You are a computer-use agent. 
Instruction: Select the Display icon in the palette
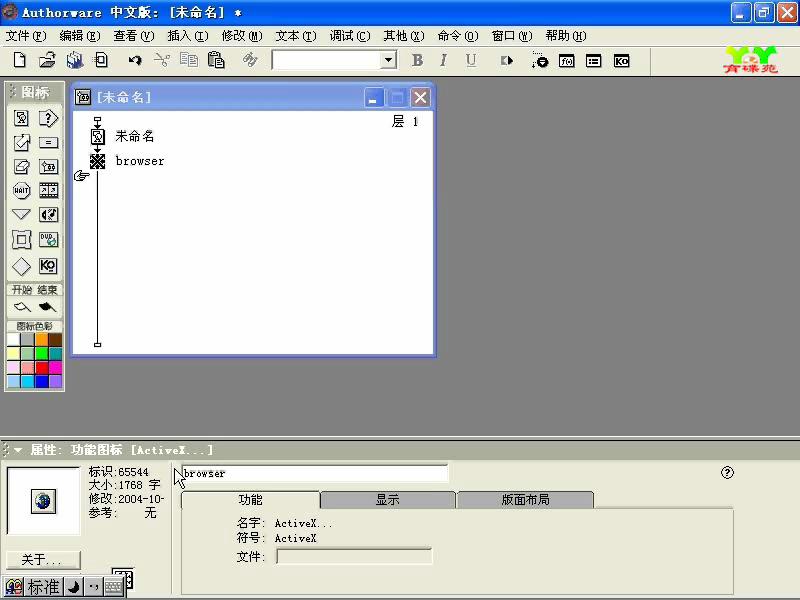tap(21, 118)
